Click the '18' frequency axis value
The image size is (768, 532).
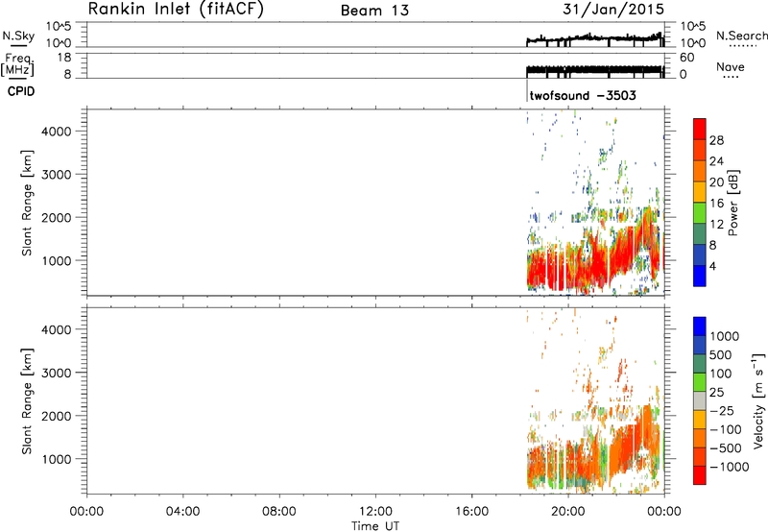pos(64,58)
